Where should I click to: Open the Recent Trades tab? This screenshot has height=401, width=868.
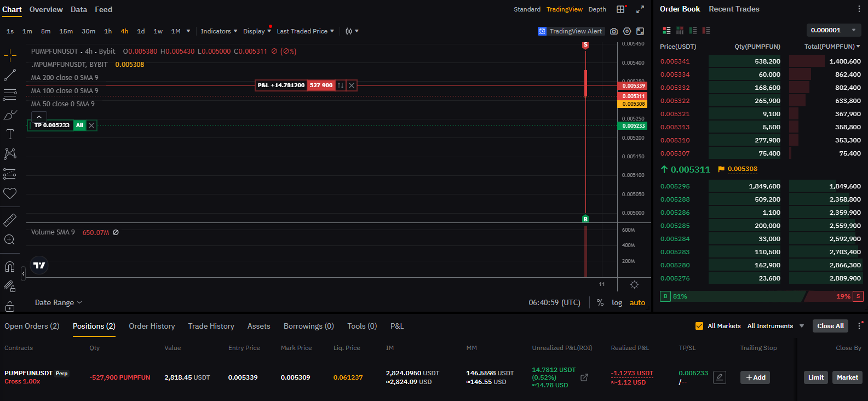pyautogui.click(x=734, y=9)
